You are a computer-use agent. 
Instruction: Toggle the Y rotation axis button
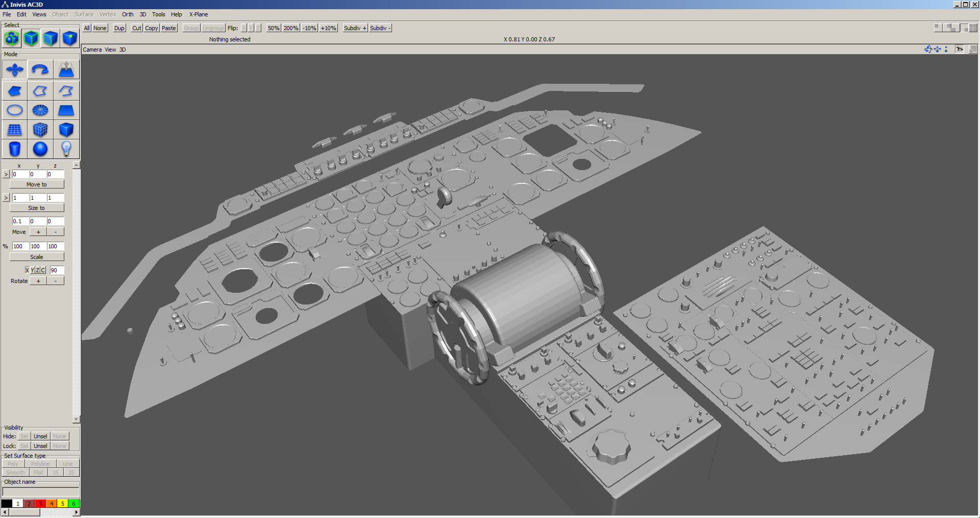click(32, 270)
